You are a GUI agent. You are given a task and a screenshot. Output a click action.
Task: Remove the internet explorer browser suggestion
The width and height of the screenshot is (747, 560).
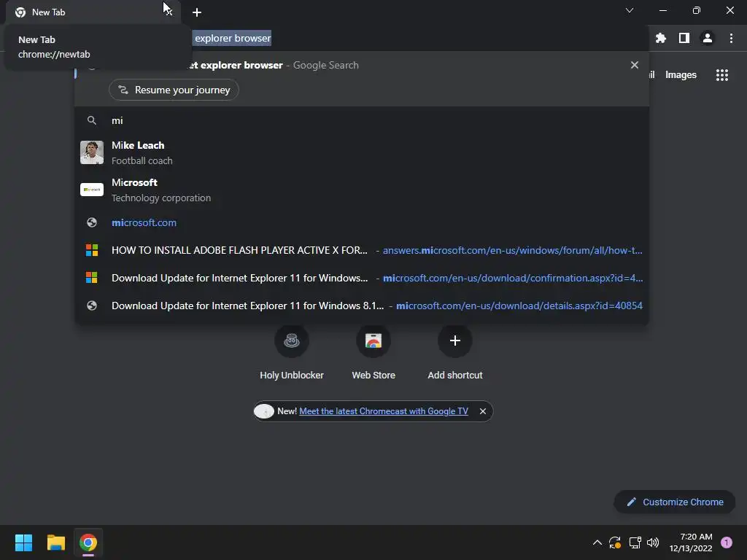(x=634, y=65)
